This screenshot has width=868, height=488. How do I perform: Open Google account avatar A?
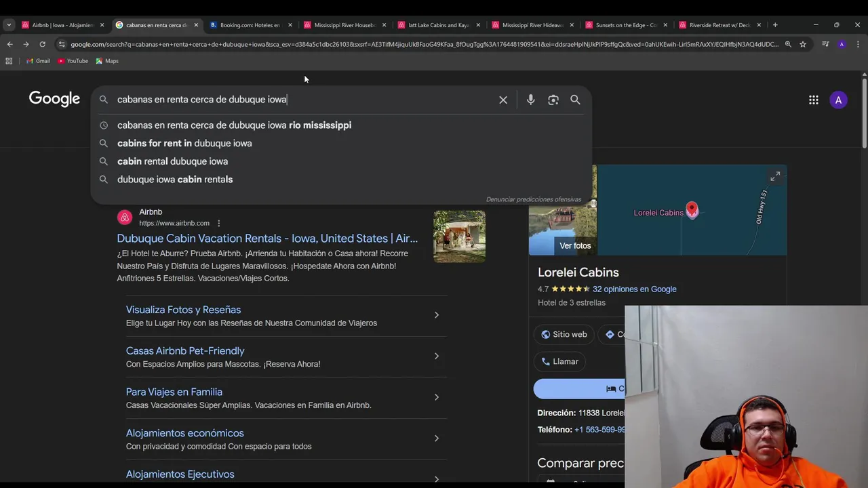point(838,100)
